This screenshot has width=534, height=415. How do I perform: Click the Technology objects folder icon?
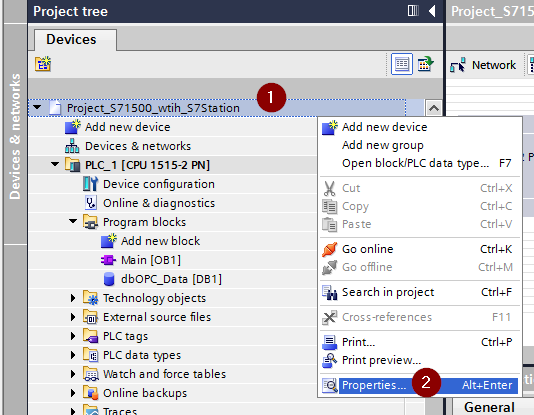(91, 298)
